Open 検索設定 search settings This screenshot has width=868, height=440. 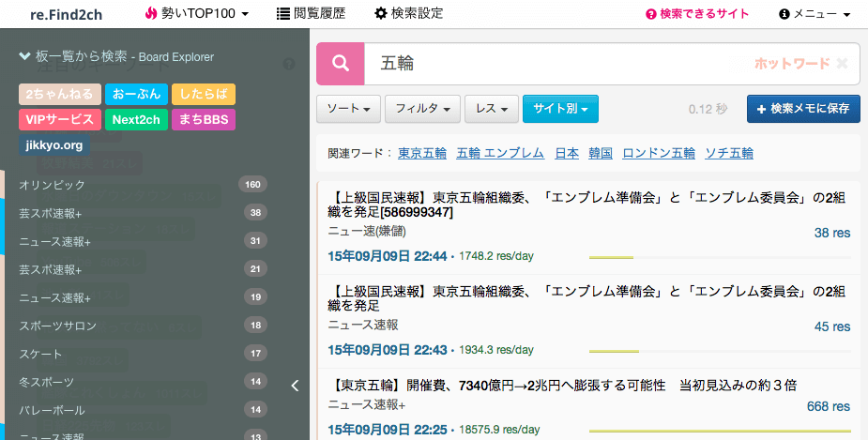[x=408, y=14]
